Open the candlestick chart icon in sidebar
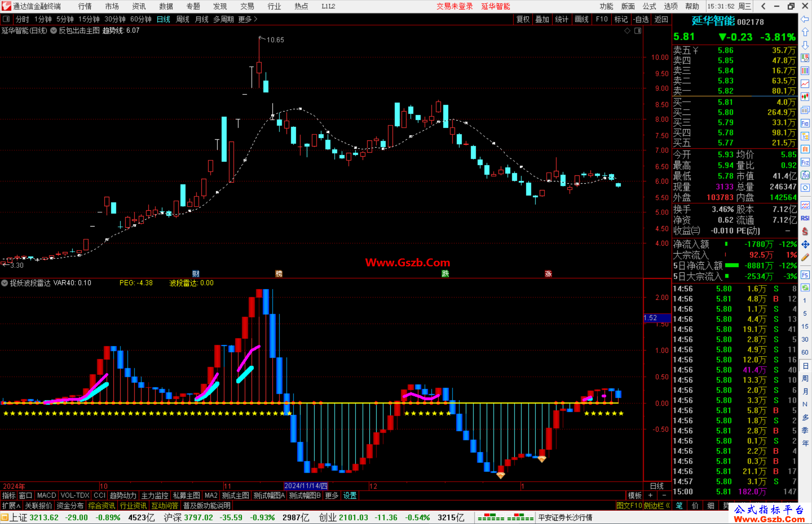The image size is (812, 524). [x=805, y=97]
